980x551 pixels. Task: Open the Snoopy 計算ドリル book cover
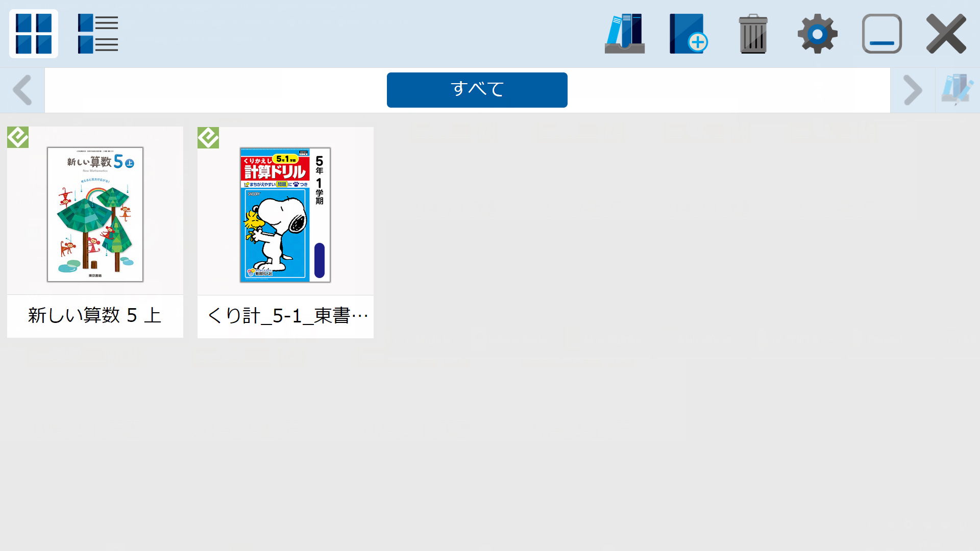(x=285, y=215)
